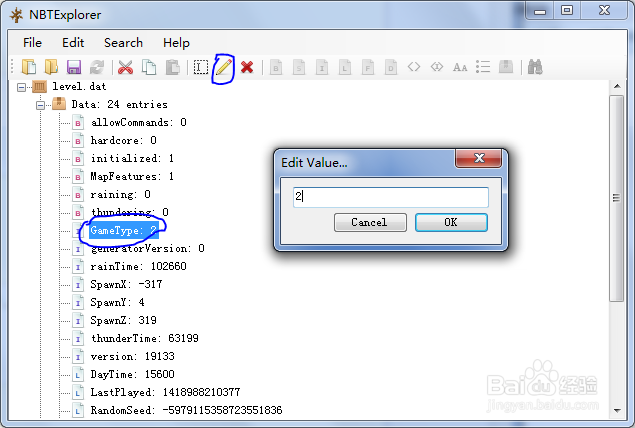Select the SpawnX: -317 entry

(x=126, y=284)
